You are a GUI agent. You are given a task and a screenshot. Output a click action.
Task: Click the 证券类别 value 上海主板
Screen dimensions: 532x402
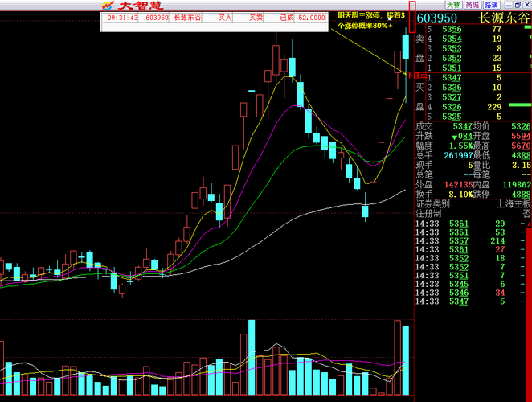tap(514, 204)
